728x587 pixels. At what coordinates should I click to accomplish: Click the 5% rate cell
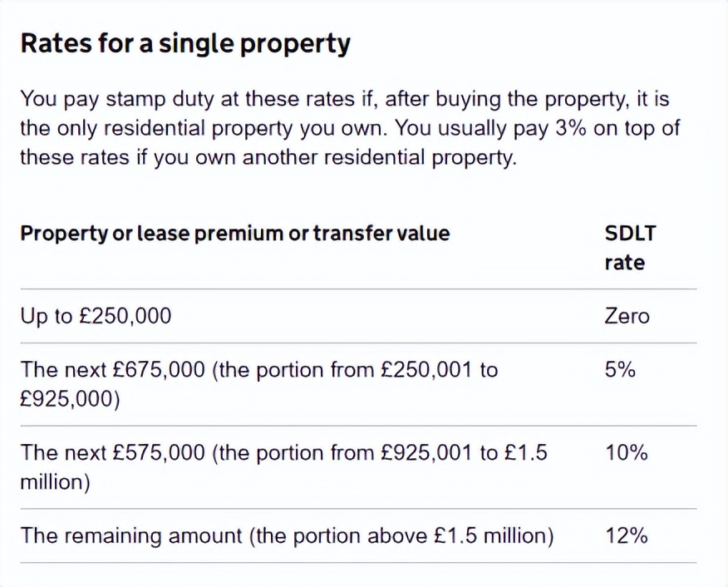(x=621, y=370)
